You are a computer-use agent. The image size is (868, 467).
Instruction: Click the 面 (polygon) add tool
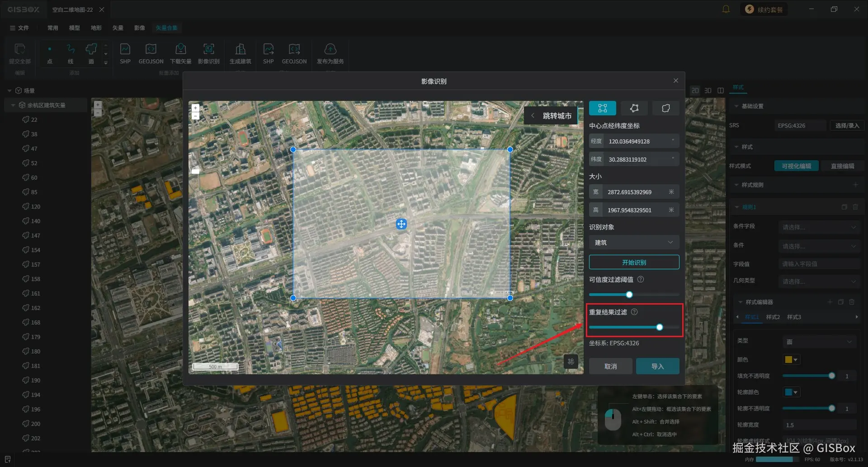click(x=91, y=54)
